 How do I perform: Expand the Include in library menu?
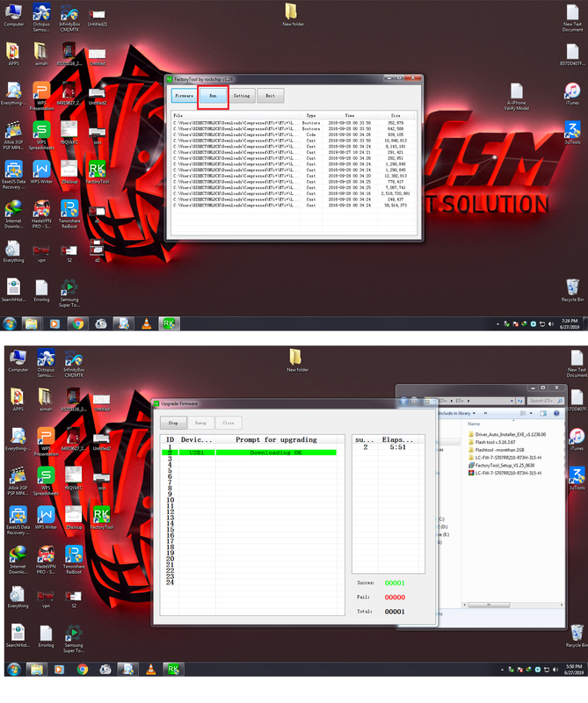click(456, 413)
